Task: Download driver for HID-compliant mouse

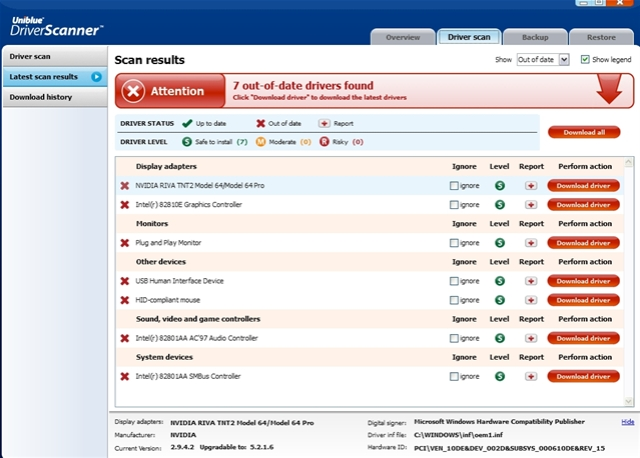Action: pyautogui.click(x=583, y=300)
